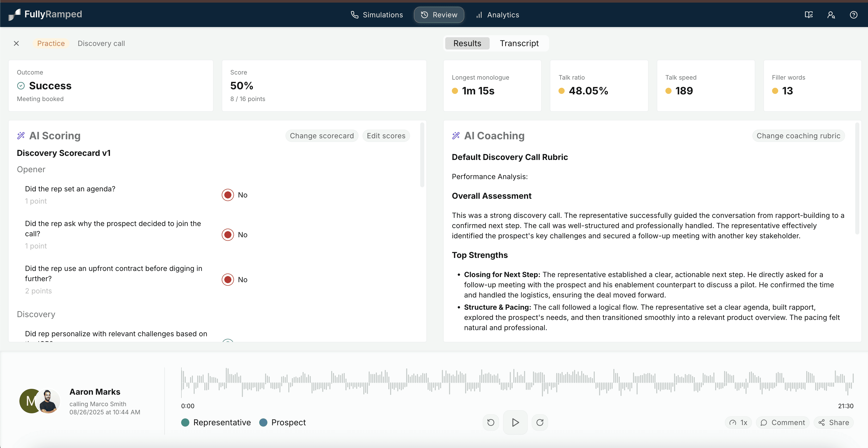This screenshot has width=868, height=448.
Task: Click the audio waveform timeline
Action: click(517, 382)
